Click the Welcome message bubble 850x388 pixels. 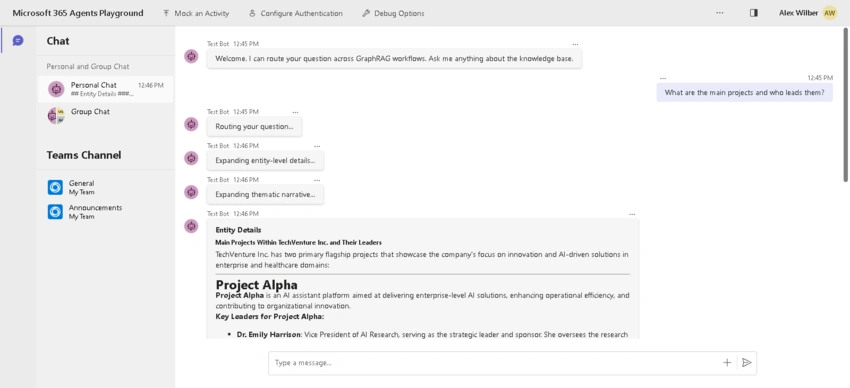tap(394, 59)
